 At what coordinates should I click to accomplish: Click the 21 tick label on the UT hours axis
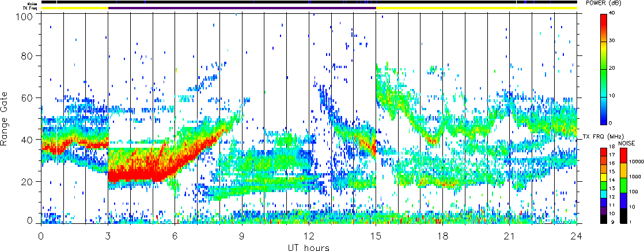[510, 237]
